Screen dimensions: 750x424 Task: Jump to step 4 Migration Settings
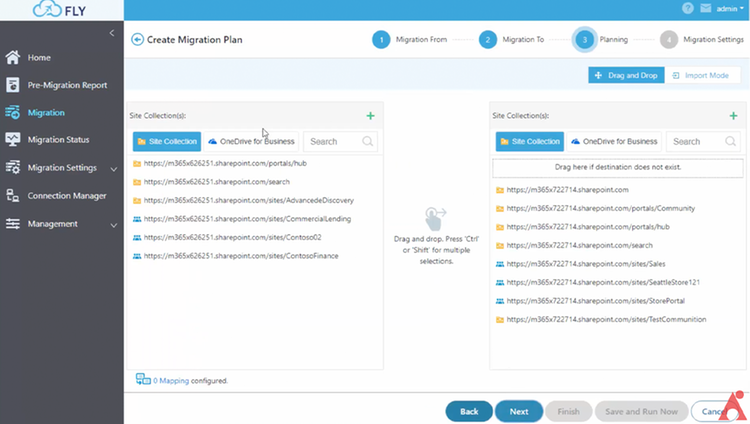669,39
